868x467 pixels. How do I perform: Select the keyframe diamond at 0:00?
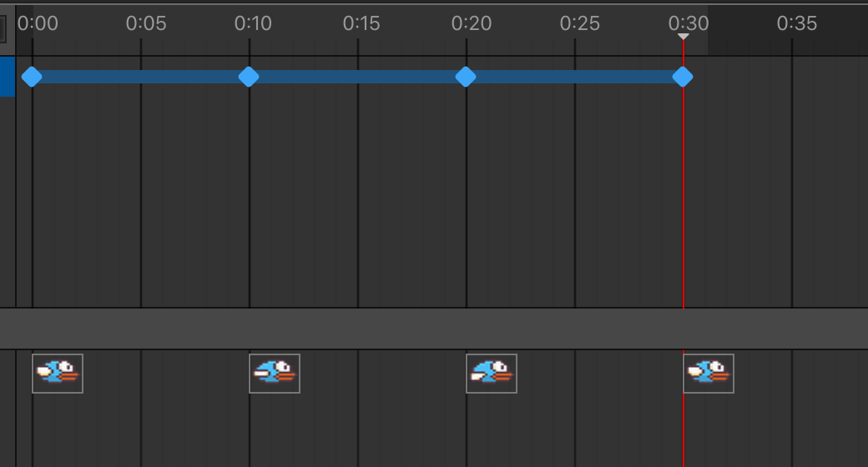(32, 77)
